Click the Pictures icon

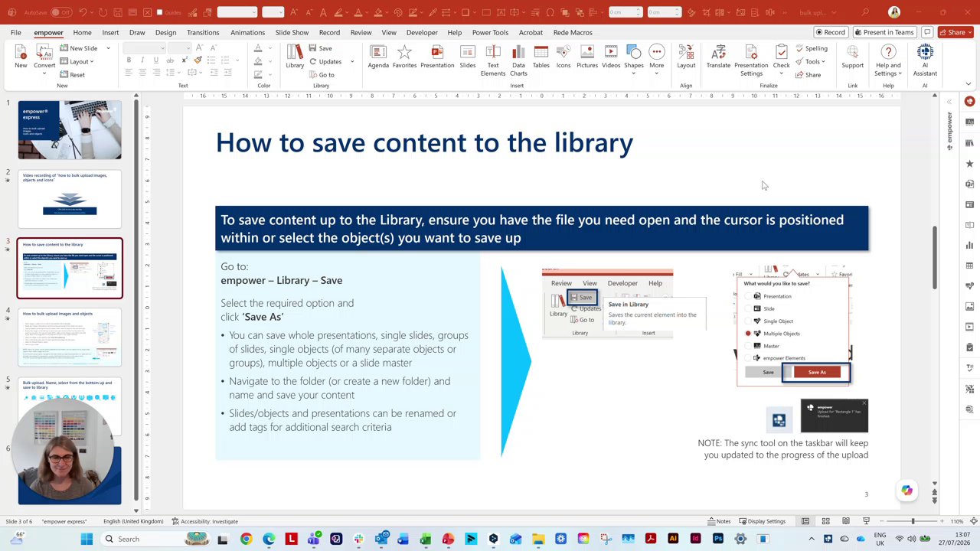pos(587,57)
